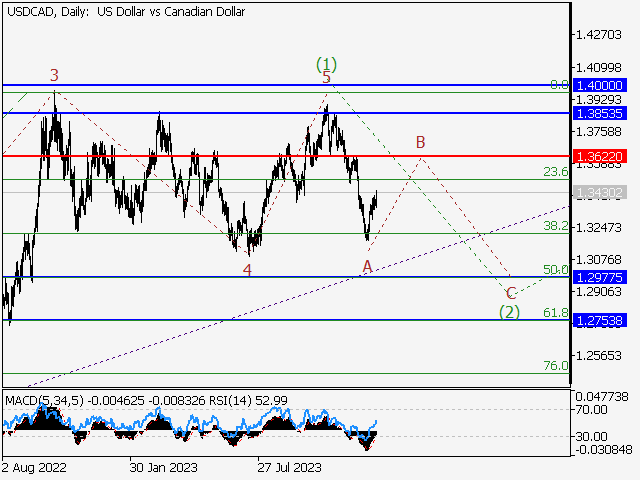Click the 1.39293 axis value
Image resolution: width=640 pixels, height=480 pixels.
pyautogui.click(x=599, y=99)
